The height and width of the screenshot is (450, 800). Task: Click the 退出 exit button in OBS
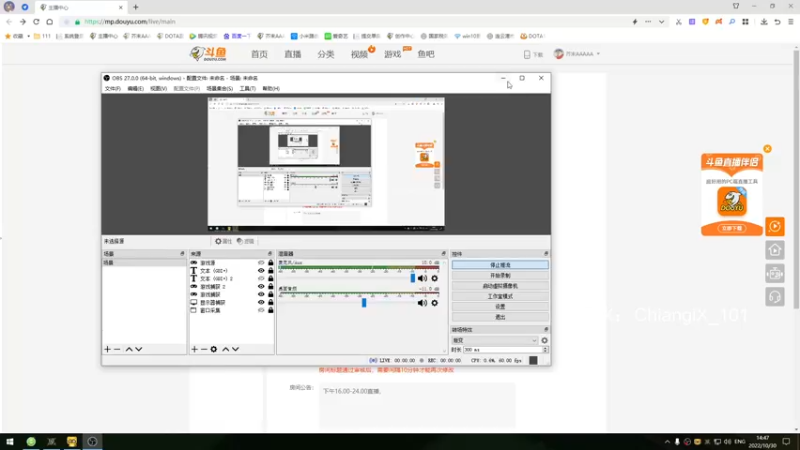coord(500,317)
